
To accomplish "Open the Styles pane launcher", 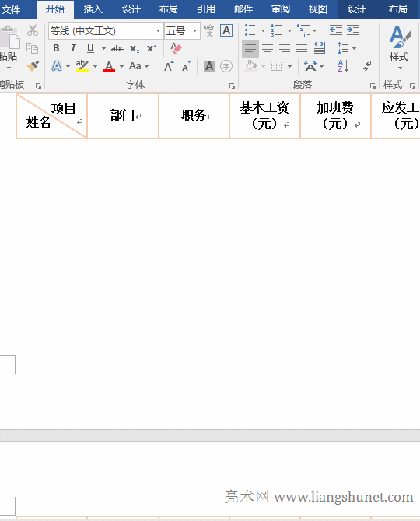I will [412, 86].
